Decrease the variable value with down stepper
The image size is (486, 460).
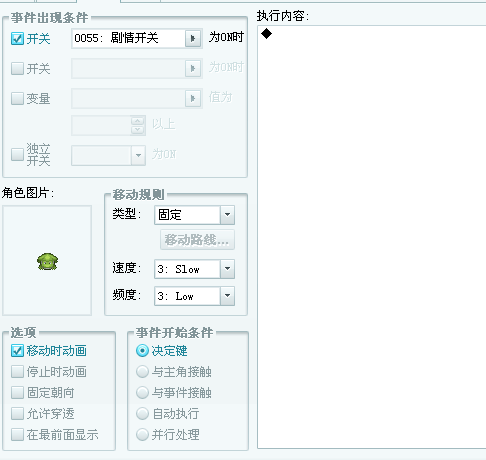(138, 130)
